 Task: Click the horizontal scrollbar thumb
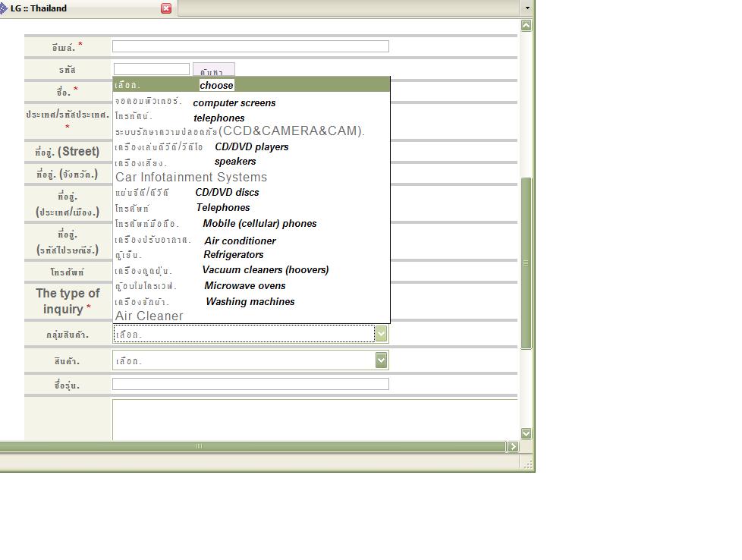point(199,446)
